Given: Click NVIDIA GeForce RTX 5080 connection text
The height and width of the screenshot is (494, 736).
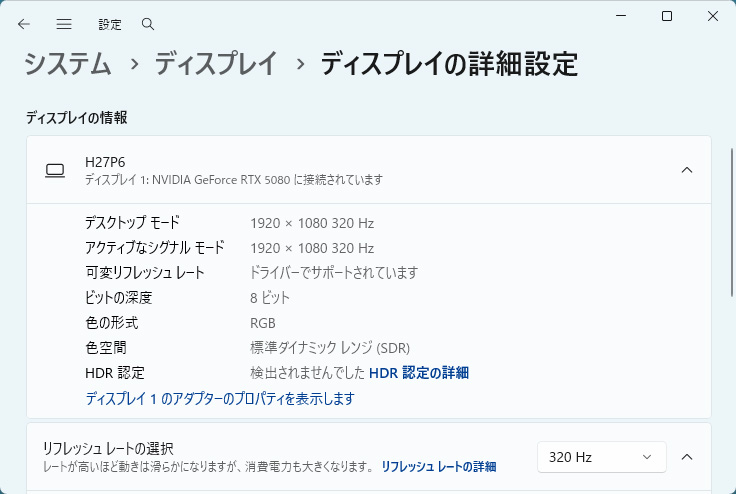Looking at the screenshot, I should pos(234,180).
